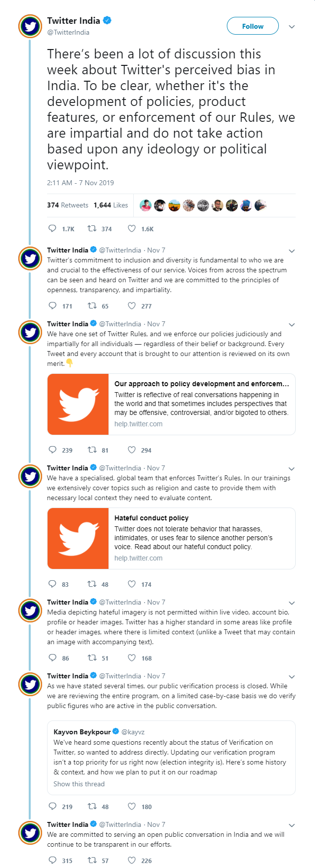Image resolution: width=315 pixels, height=868 pixels.
Task: Retweet the verification tweet with 219 replies
Action: coord(92,807)
